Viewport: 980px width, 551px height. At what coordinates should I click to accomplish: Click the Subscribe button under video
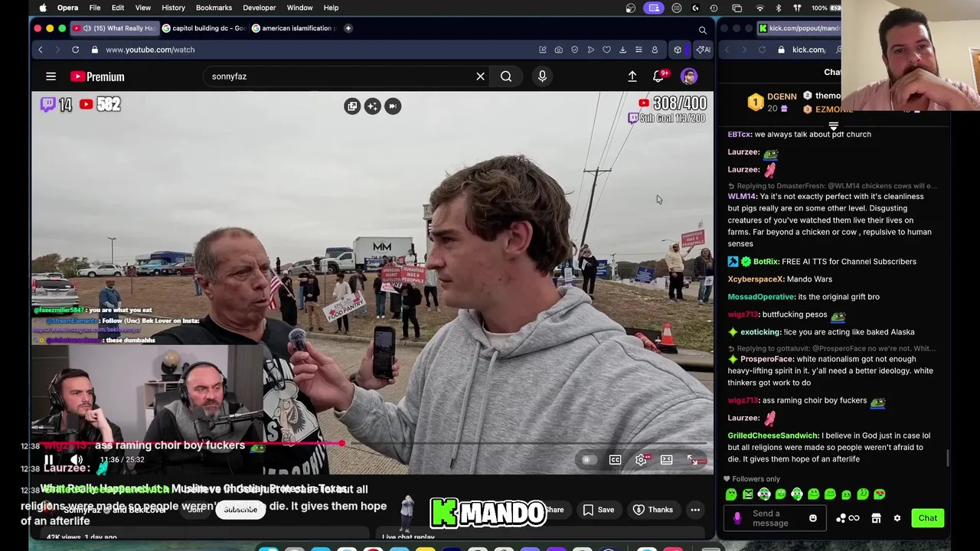tap(240, 510)
